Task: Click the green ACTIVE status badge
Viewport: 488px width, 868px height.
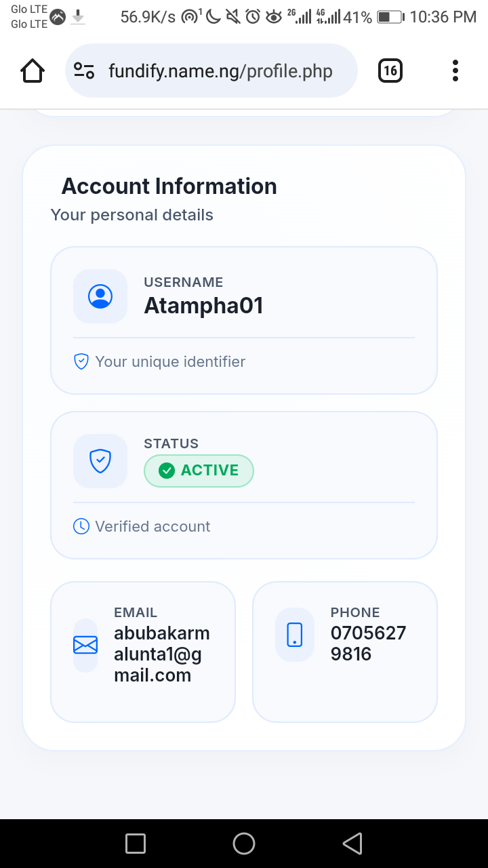Action: point(199,471)
